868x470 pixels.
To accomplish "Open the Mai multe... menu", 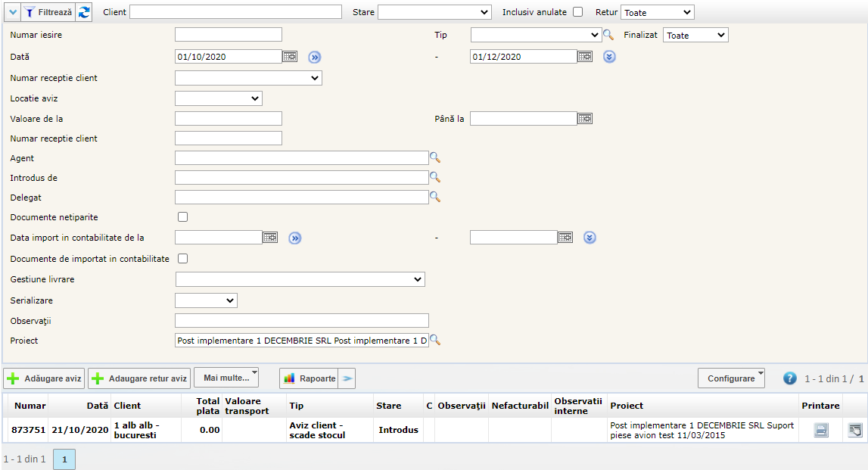I will tap(227, 378).
